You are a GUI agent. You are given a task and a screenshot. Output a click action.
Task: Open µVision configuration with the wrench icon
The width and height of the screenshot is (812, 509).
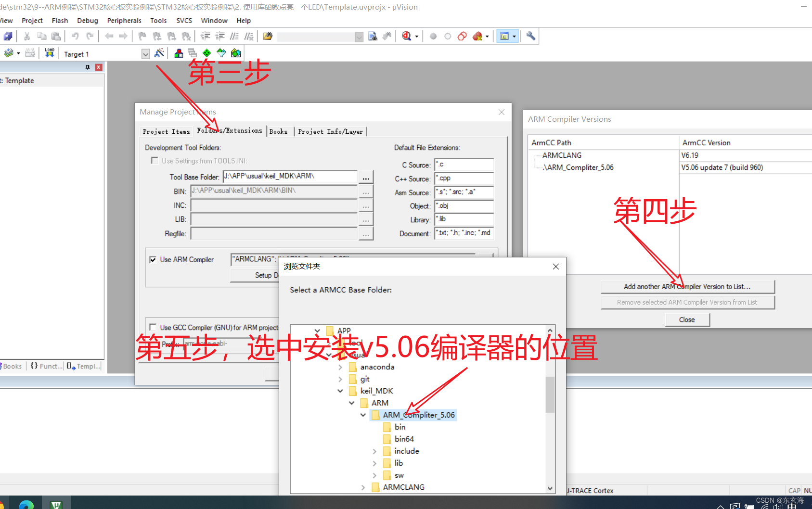point(530,36)
